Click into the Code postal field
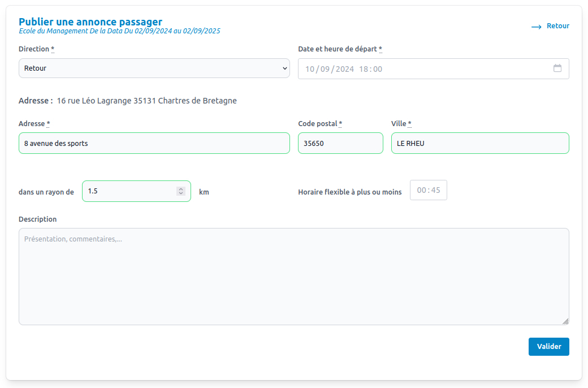The height and width of the screenshot is (388, 588). [x=340, y=143]
